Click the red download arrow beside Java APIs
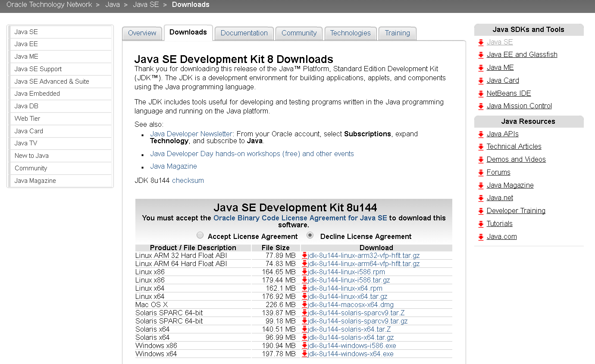 481,135
